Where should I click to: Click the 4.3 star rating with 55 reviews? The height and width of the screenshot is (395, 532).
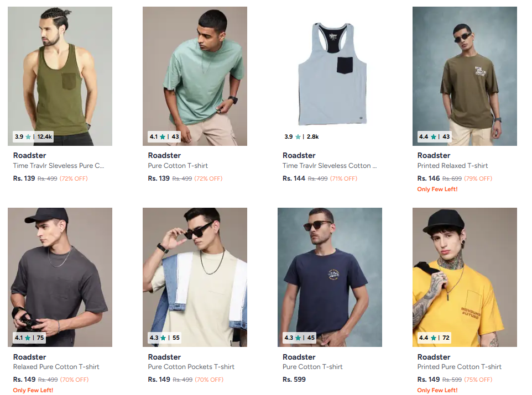pyautogui.click(x=164, y=338)
